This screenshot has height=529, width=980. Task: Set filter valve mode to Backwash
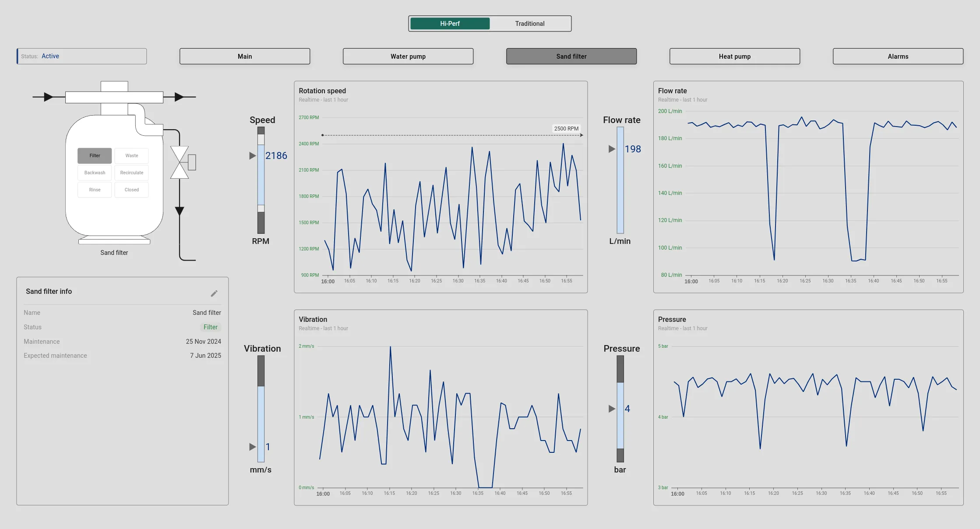(x=95, y=173)
